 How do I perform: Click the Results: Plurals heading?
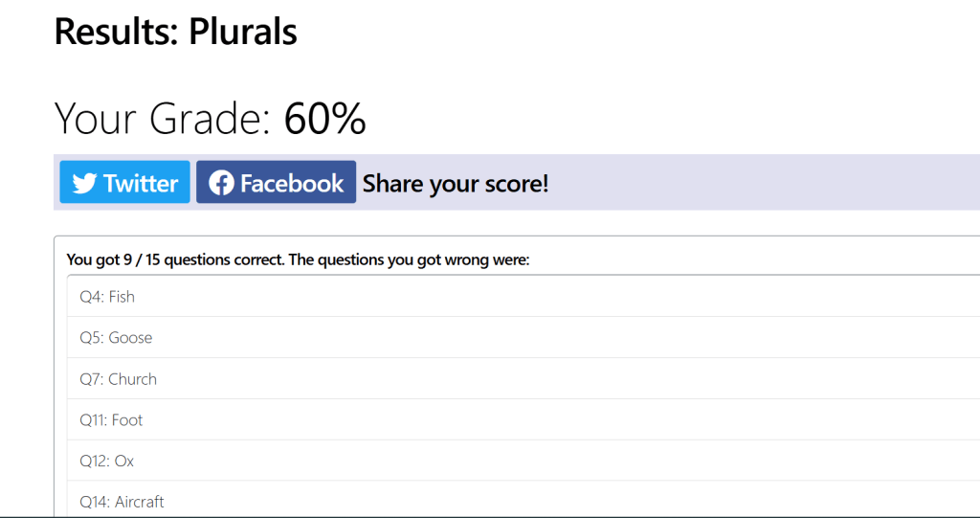(175, 32)
